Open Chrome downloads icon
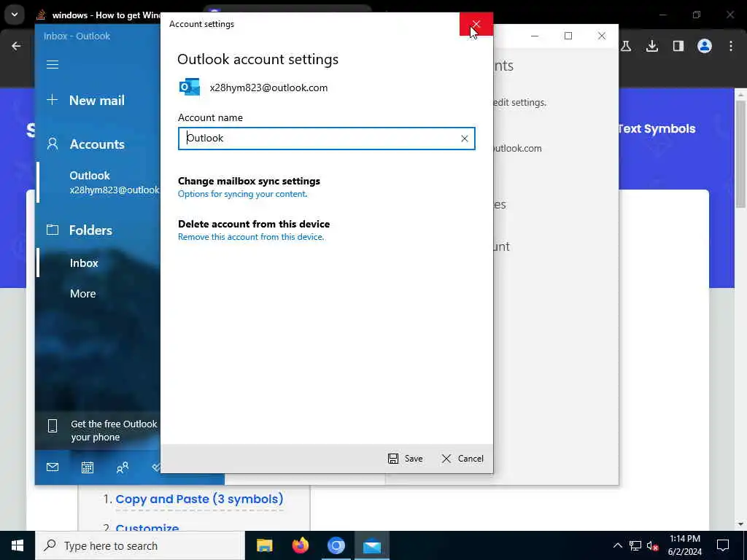This screenshot has width=747, height=560. point(651,46)
